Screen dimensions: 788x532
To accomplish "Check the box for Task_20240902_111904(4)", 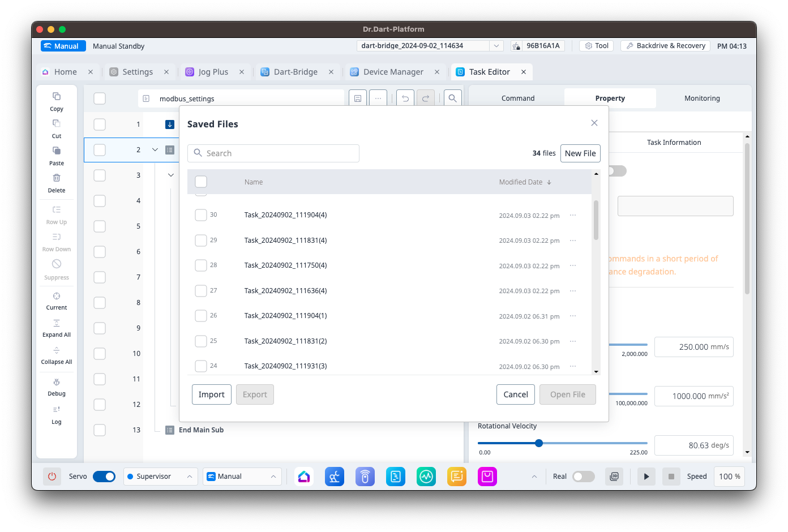I will click(x=201, y=215).
